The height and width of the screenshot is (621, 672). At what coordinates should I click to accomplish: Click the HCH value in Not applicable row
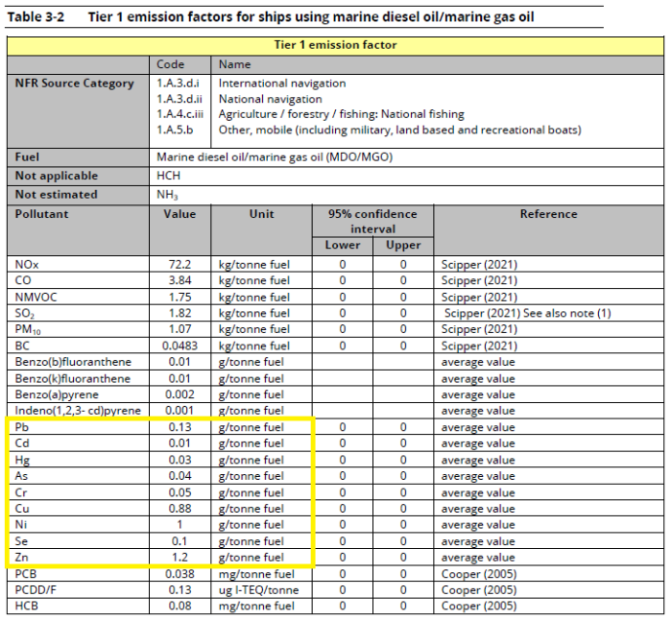[x=169, y=176]
